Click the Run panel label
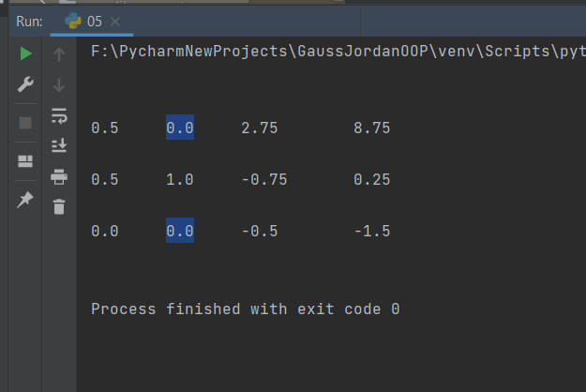Image resolution: width=586 pixels, height=392 pixels. click(29, 22)
